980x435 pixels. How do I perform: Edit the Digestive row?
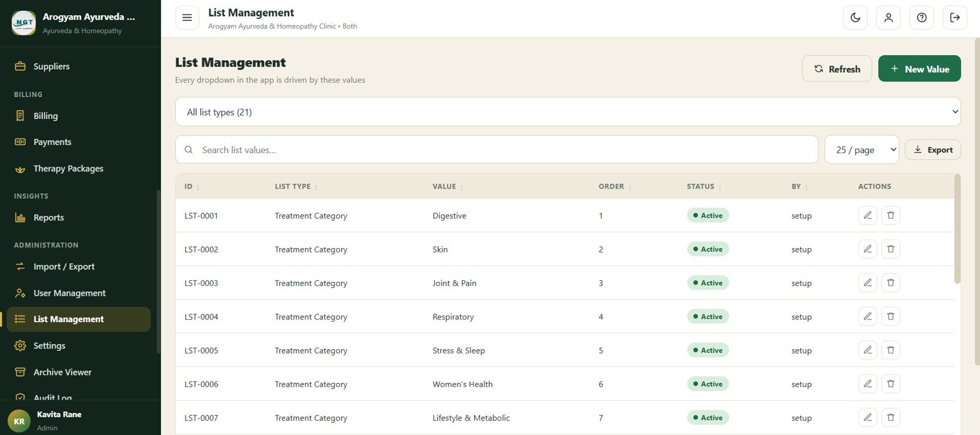867,215
